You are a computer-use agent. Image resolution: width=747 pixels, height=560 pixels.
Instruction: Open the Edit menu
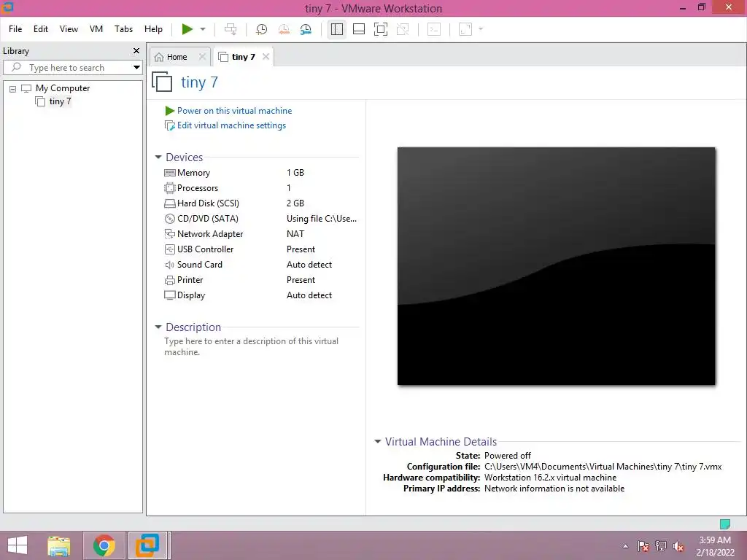click(41, 29)
